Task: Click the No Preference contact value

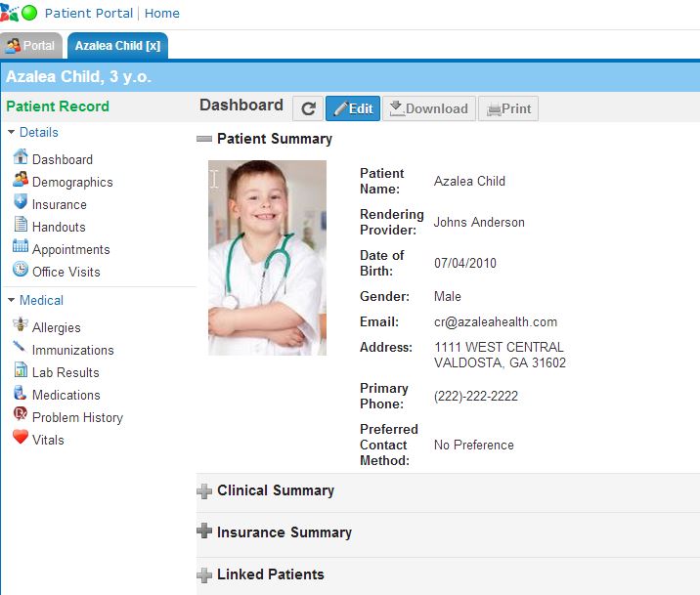Action: [x=473, y=445]
